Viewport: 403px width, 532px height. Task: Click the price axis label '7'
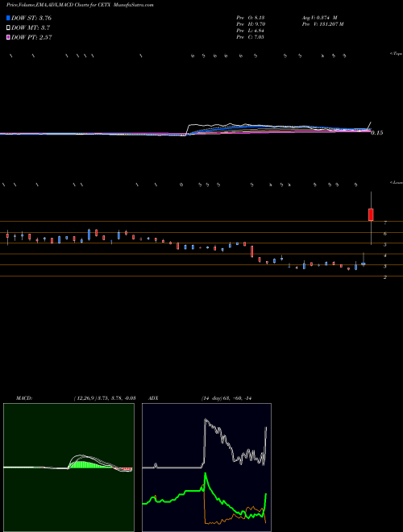tap(385, 223)
